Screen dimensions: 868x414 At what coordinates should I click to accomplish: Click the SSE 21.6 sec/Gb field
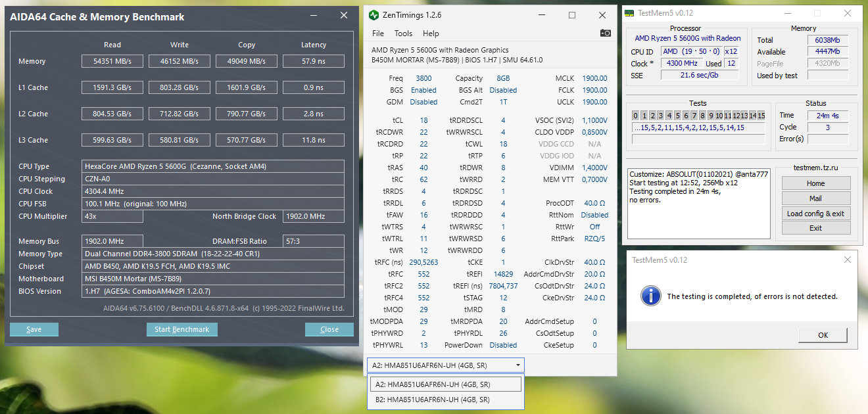coord(700,76)
